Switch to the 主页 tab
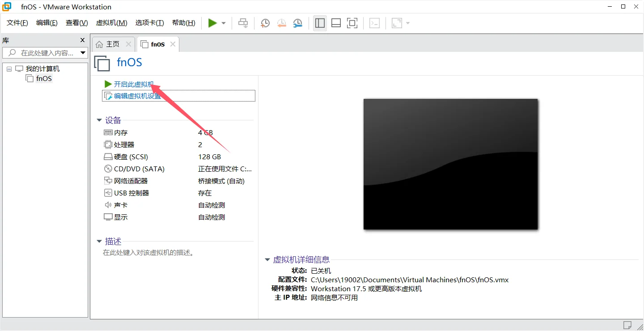Screen dimensions: 644x331 pos(113,44)
